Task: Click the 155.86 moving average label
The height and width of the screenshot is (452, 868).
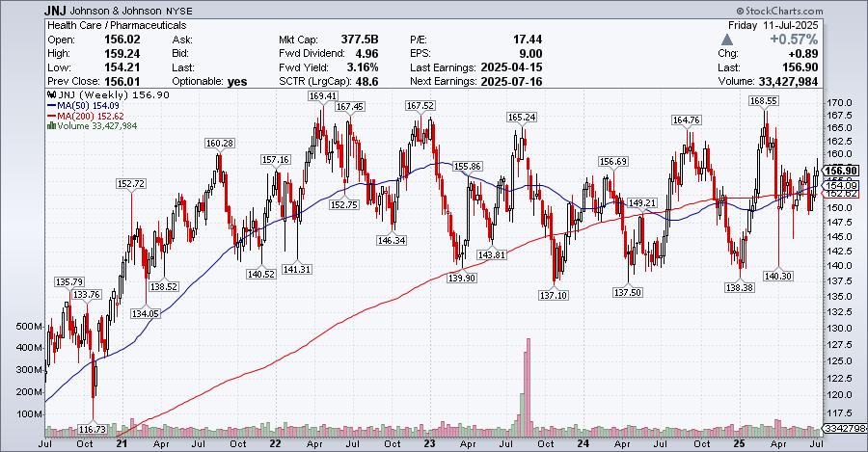Action: (467, 167)
